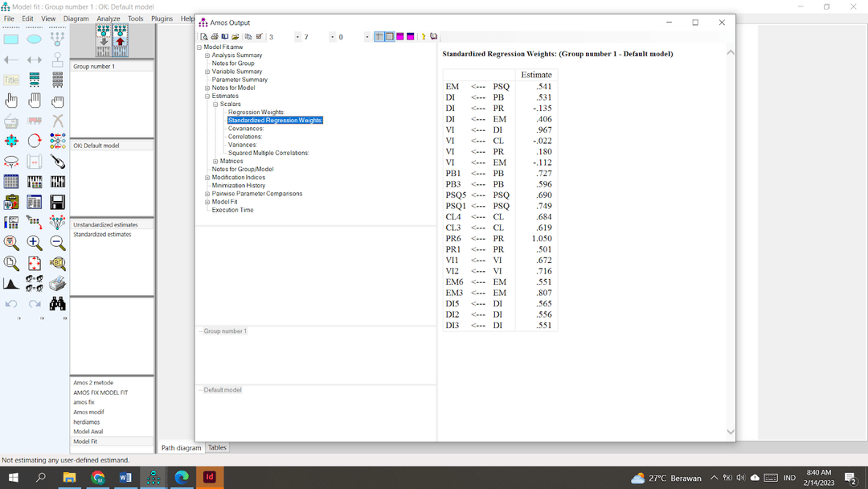Open the multiple-group analysis icon
This screenshot has height=489, width=868.
pyautogui.click(x=35, y=284)
